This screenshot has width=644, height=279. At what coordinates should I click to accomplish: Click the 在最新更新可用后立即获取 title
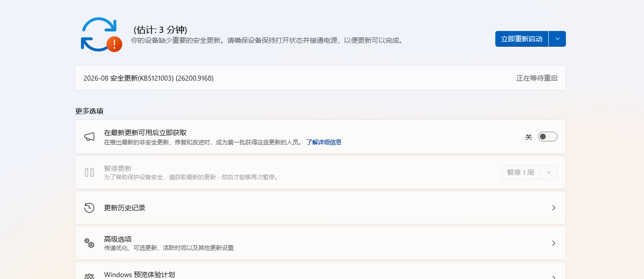pyautogui.click(x=145, y=133)
